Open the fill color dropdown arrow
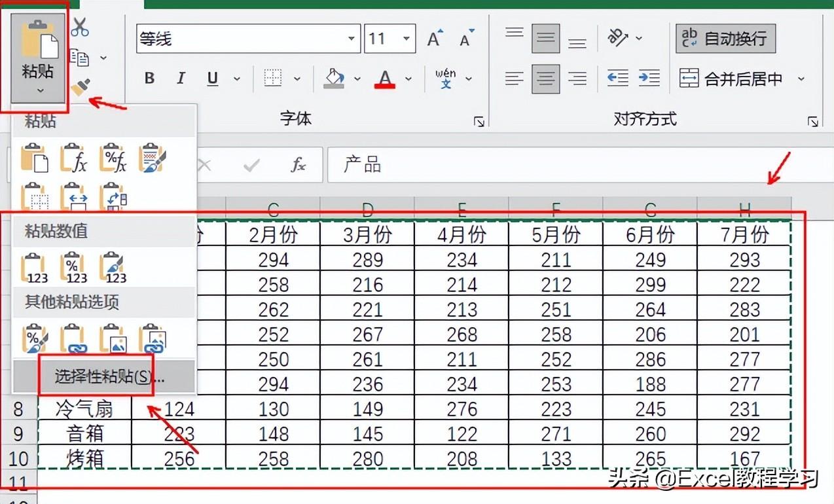 (357, 79)
